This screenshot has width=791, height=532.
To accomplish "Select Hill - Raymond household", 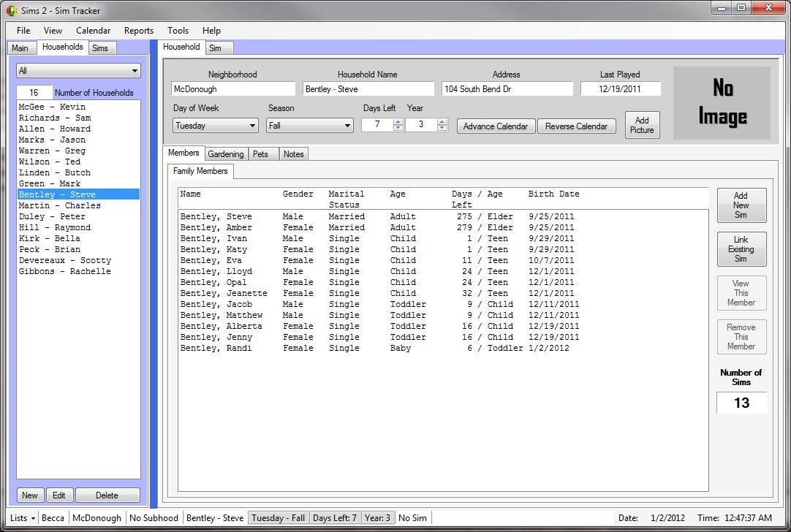I will point(78,227).
